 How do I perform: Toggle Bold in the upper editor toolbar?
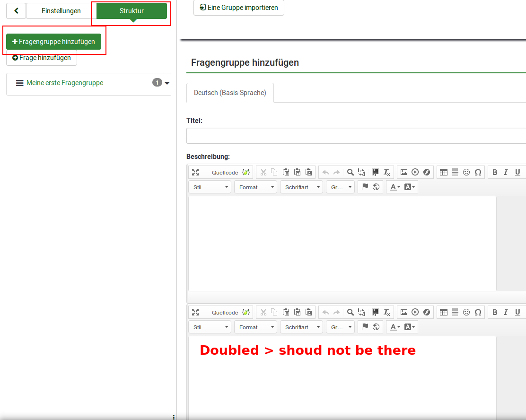point(495,172)
